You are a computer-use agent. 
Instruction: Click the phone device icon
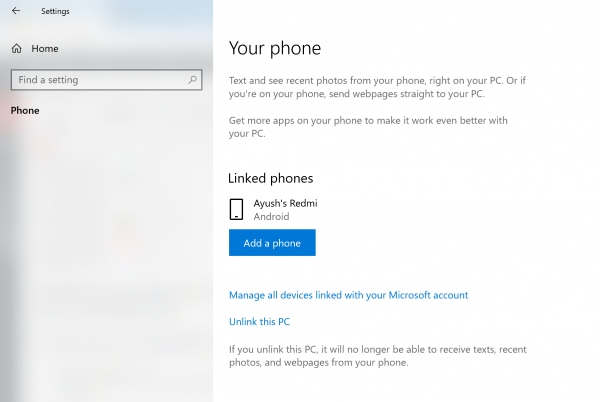click(x=236, y=209)
